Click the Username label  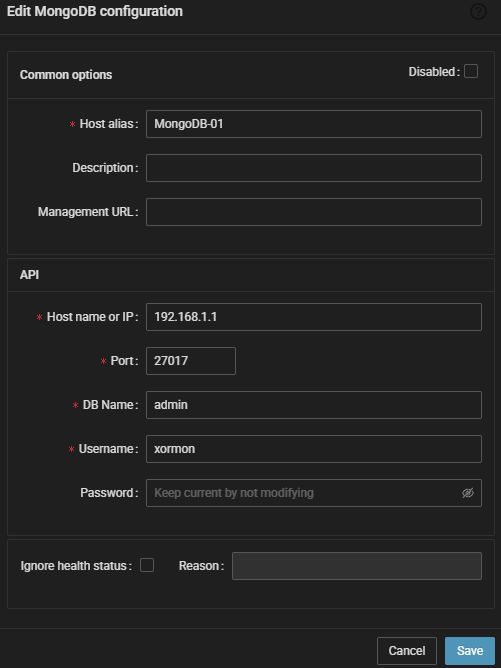tap(108, 449)
